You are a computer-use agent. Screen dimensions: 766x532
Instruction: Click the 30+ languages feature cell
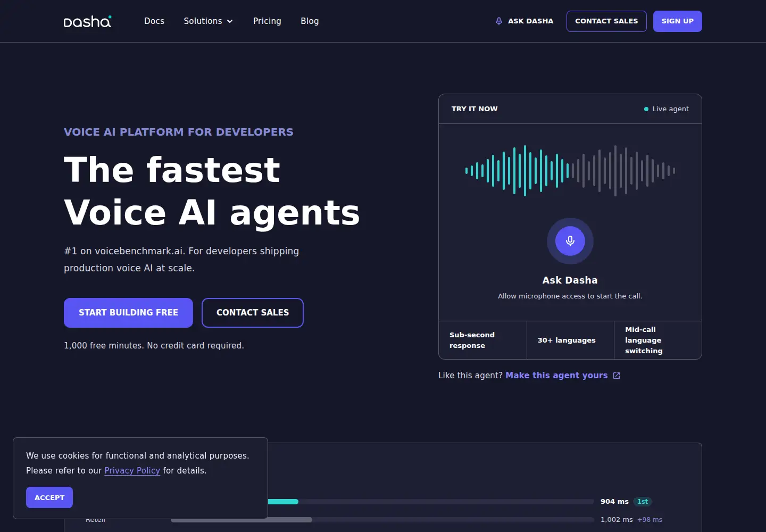click(x=570, y=340)
